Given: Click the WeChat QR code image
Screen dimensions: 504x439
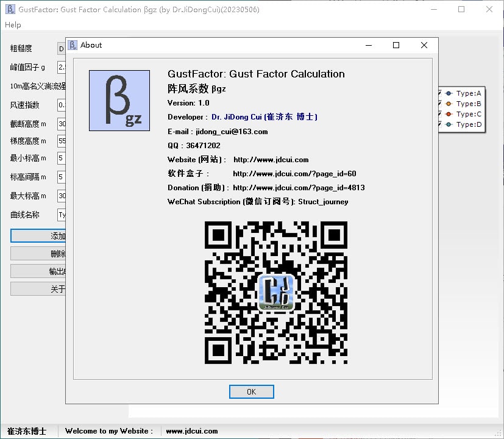Looking at the screenshot, I should pyautogui.click(x=276, y=292).
